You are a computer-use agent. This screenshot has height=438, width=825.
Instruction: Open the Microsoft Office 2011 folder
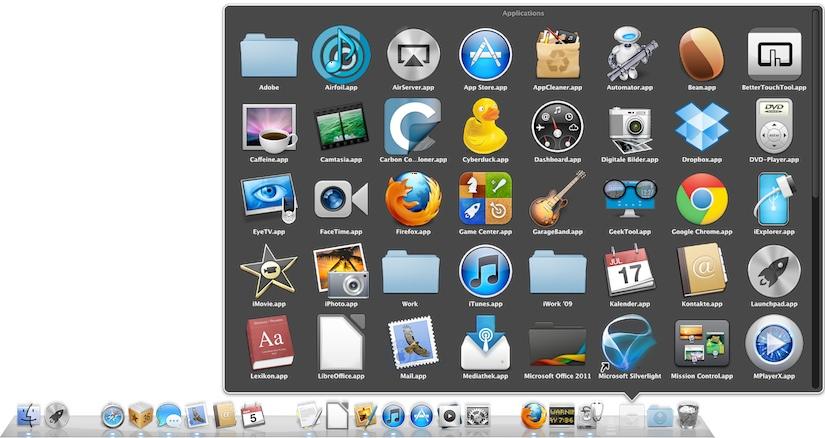click(x=557, y=346)
